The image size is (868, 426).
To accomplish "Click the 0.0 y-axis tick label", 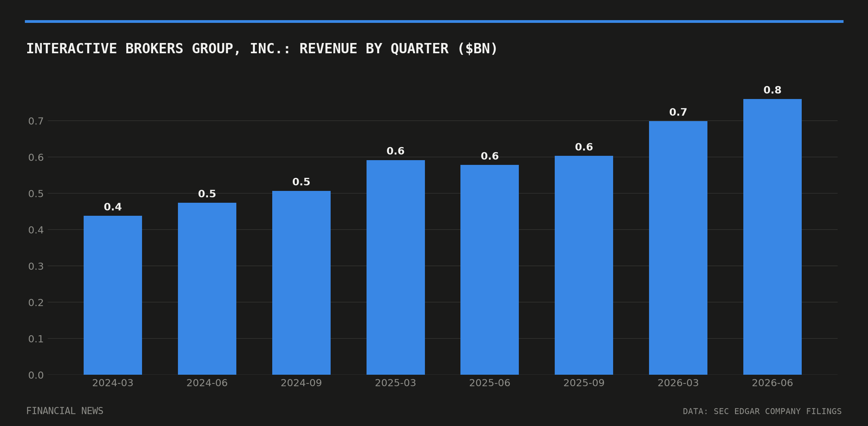I will click(x=36, y=375).
